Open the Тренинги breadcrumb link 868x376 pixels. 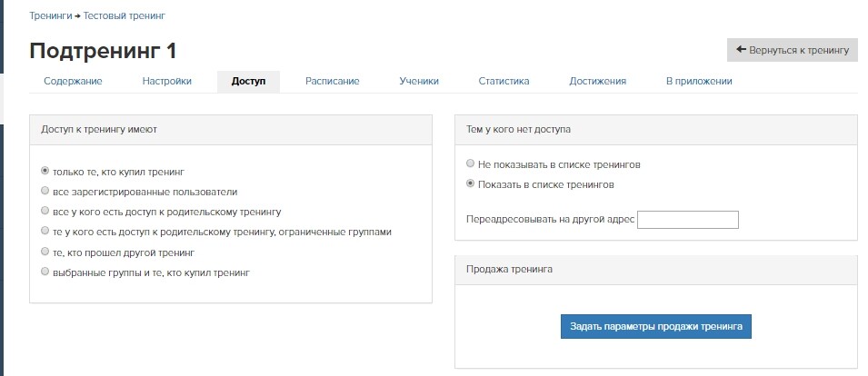tap(50, 15)
